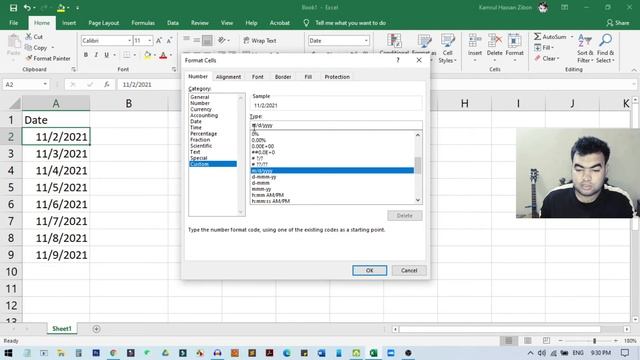This screenshot has width=640, height=360.
Task: Click the Sheet1 tab
Action: coord(62,329)
